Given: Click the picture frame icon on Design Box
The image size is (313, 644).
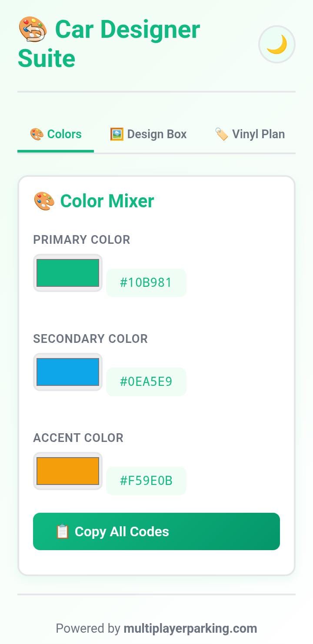Looking at the screenshot, I should [x=117, y=134].
